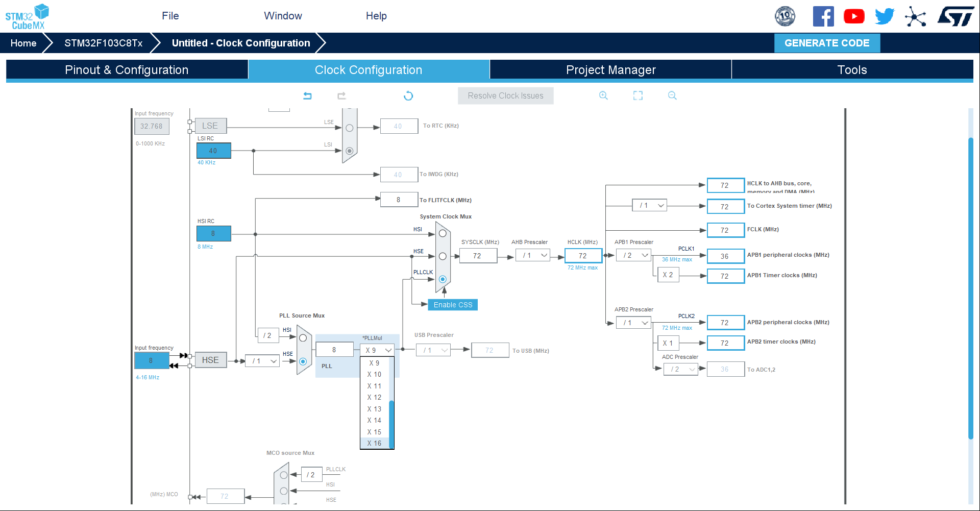980x511 pixels.
Task: Click the 10-year anniversary badge icon
Action: tap(785, 16)
